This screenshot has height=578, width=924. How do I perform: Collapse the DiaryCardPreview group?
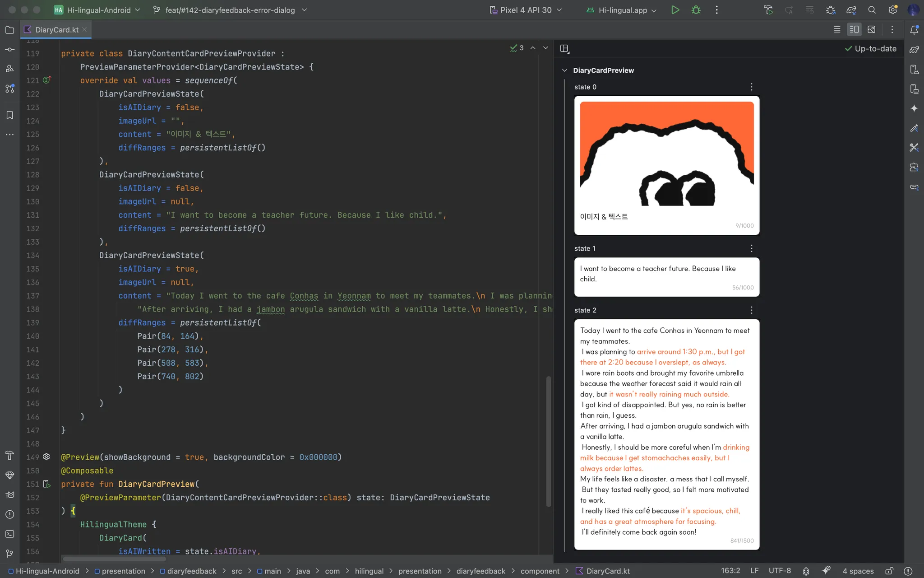pyautogui.click(x=564, y=70)
